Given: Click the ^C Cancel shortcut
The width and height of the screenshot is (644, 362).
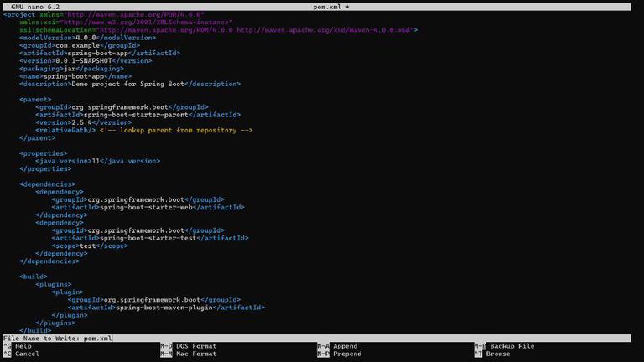Looking at the screenshot, I should click(21, 354).
